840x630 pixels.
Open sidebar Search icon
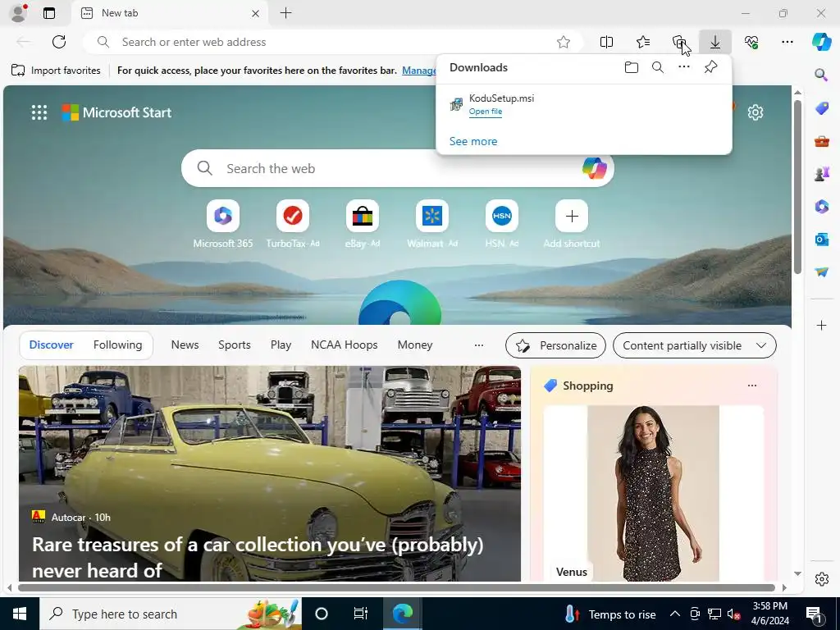point(821,75)
